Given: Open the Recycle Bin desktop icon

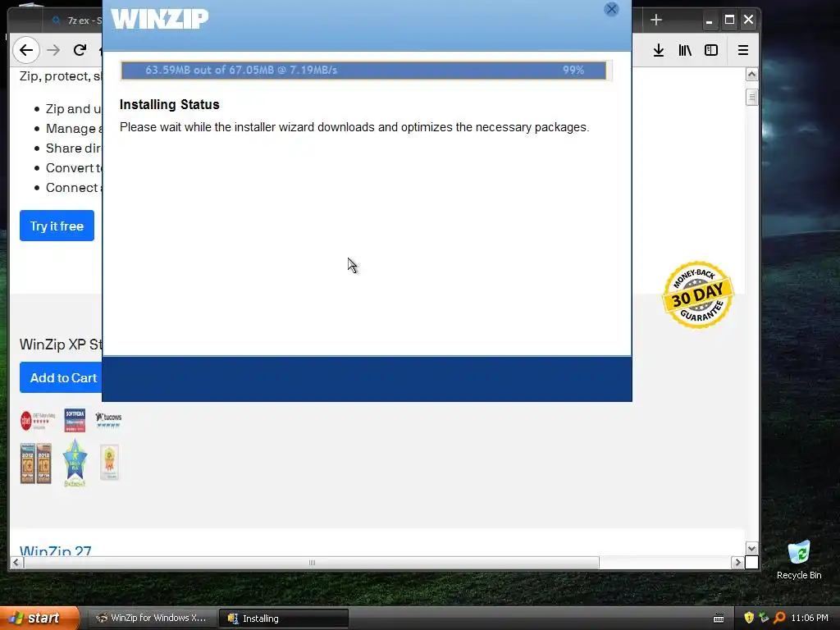Looking at the screenshot, I should pyautogui.click(x=799, y=559).
